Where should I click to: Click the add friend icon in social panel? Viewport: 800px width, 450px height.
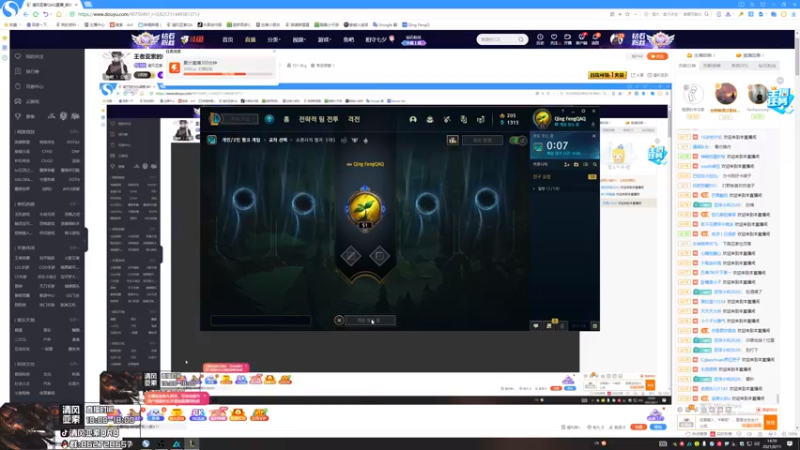pos(567,164)
